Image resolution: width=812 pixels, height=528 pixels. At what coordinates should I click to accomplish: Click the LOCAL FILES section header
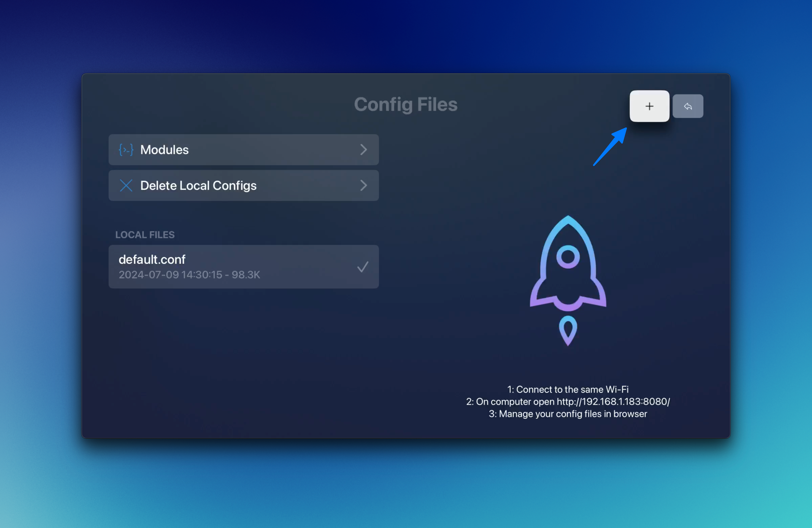click(145, 235)
